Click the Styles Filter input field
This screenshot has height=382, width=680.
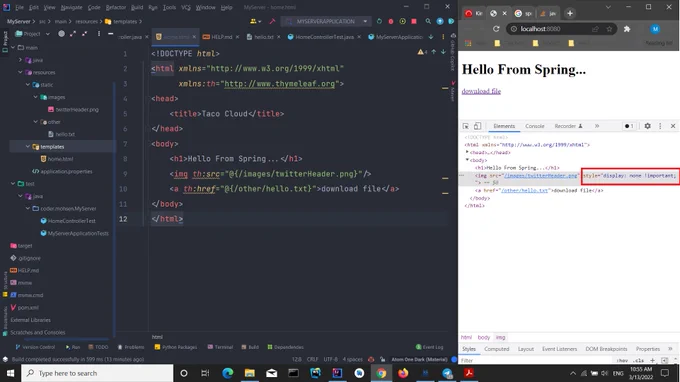pos(536,360)
